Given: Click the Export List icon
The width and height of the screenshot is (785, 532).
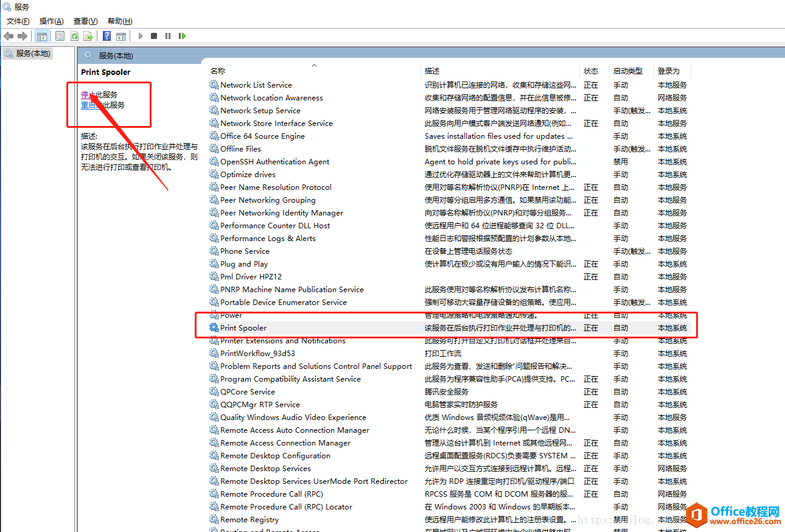Looking at the screenshot, I should coord(89,36).
